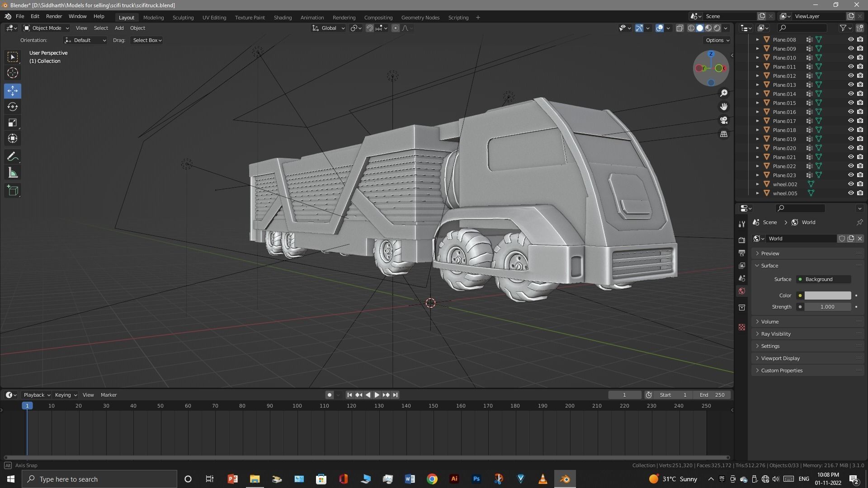Screen dimensions: 868x488
Task: Open Orientation Default dropdown
Action: coord(85,40)
